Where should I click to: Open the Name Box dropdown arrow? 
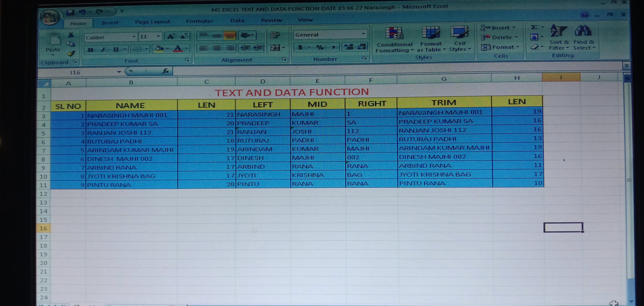point(119,72)
